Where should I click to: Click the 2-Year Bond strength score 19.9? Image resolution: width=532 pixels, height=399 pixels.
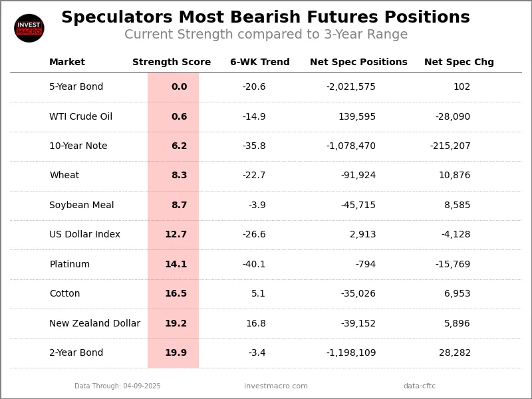(x=176, y=353)
